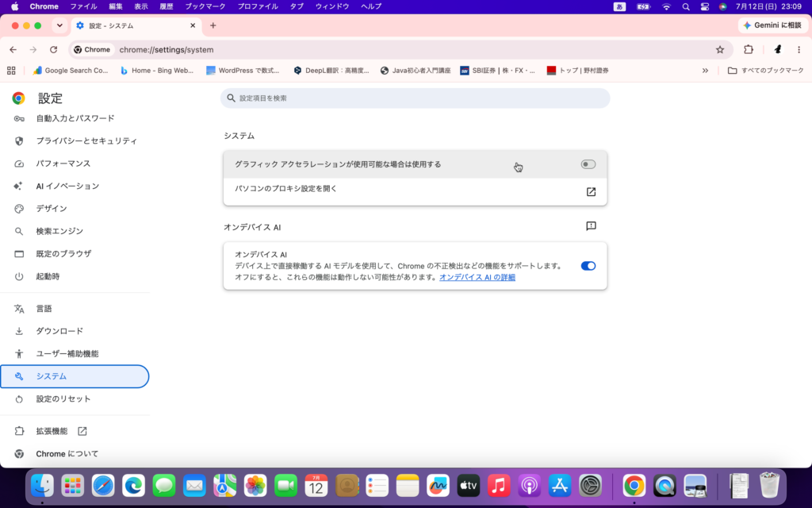This screenshot has height=508, width=812.
Task: Open プロファイル menu
Action: [x=258, y=6]
